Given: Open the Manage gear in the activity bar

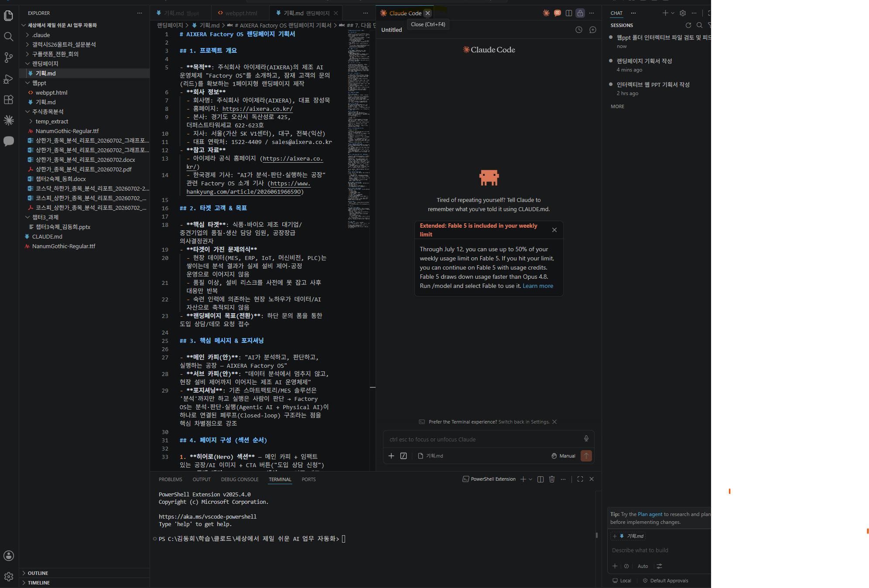Looking at the screenshot, I should tap(8, 577).
